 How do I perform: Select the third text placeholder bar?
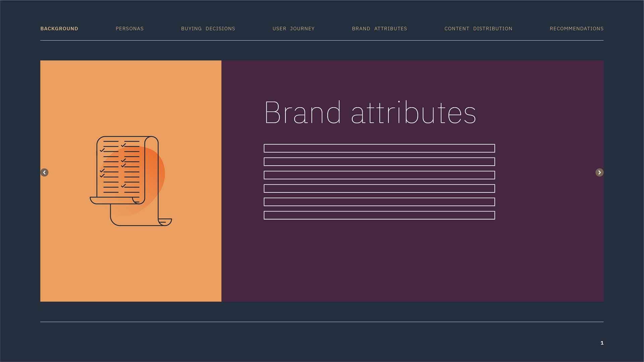[379, 175]
